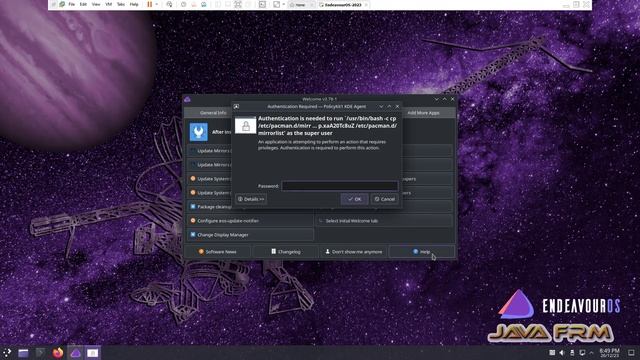Screen dimensions: 640x360
Task: Click the show desktop button in taskbar
Action: coord(631,353)
